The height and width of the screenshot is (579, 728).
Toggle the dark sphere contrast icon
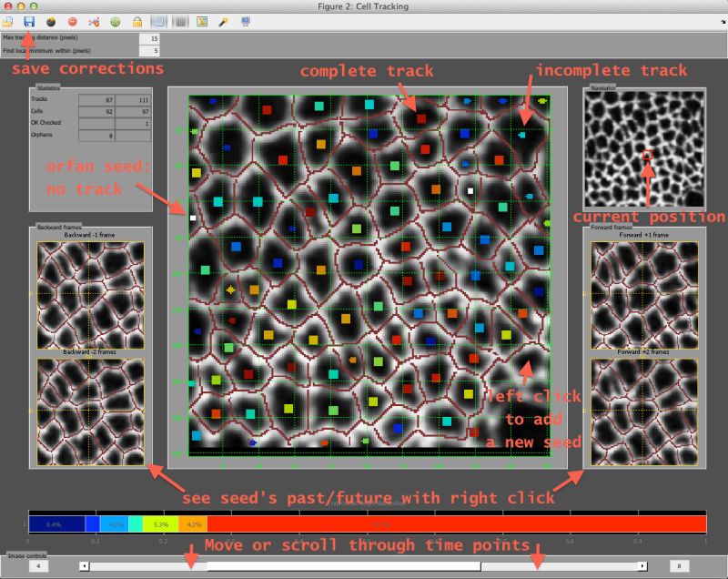pos(50,24)
